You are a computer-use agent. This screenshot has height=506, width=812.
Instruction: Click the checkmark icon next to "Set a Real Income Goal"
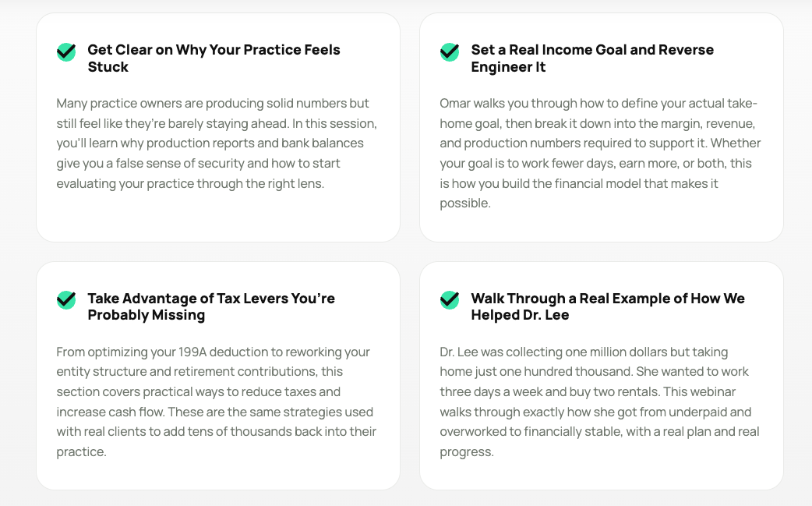coord(450,52)
